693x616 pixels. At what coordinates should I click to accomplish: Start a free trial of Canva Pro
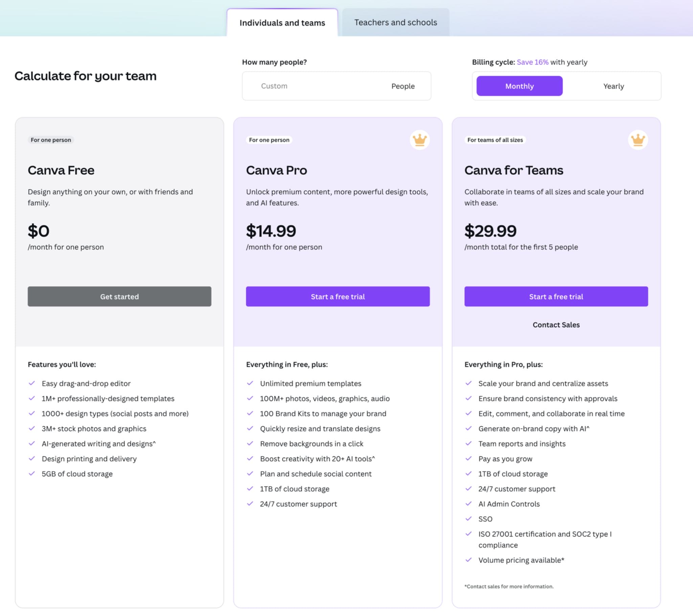(337, 297)
